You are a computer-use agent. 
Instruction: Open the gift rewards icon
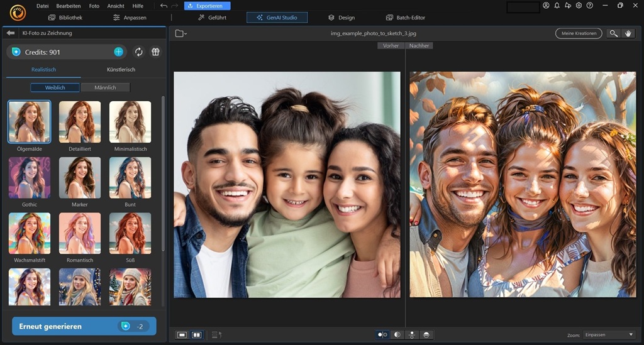(155, 52)
